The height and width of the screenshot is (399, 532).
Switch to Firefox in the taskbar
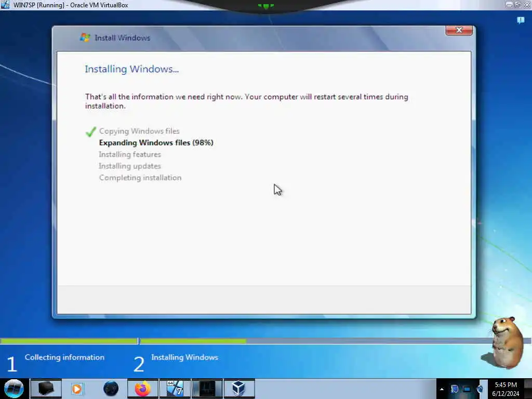pyautogui.click(x=143, y=389)
